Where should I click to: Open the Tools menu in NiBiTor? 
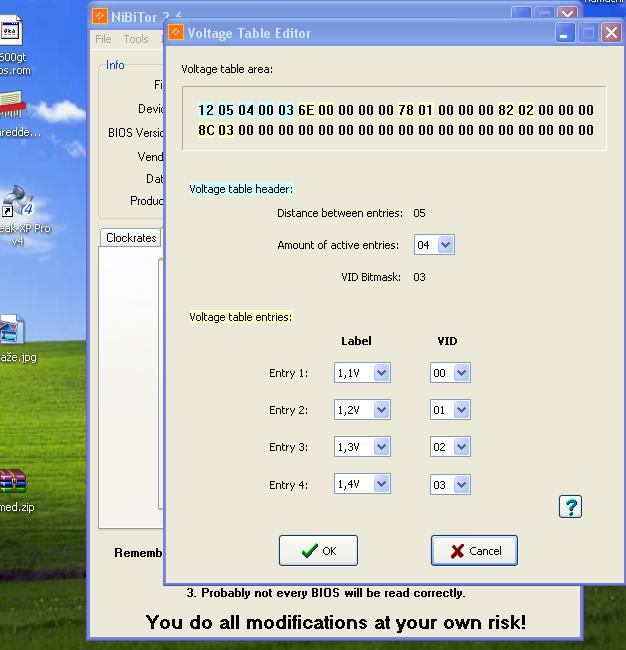point(136,40)
